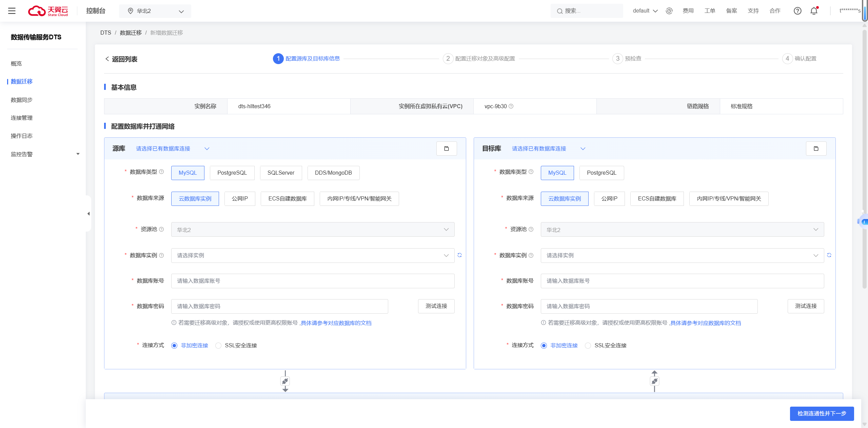Set source database origin to 公网IP
This screenshot has height=428, width=868.
(x=240, y=199)
